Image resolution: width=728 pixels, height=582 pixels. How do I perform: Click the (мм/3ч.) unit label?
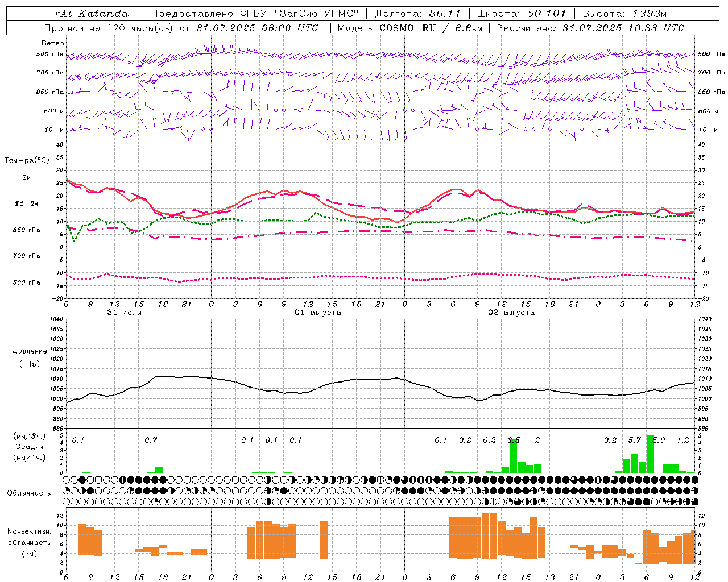[30, 436]
